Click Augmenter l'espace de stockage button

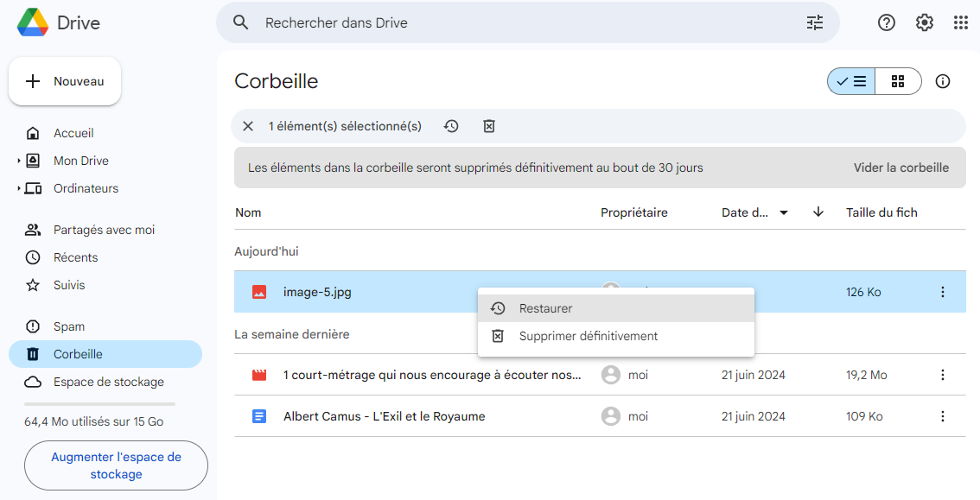pyautogui.click(x=116, y=465)
